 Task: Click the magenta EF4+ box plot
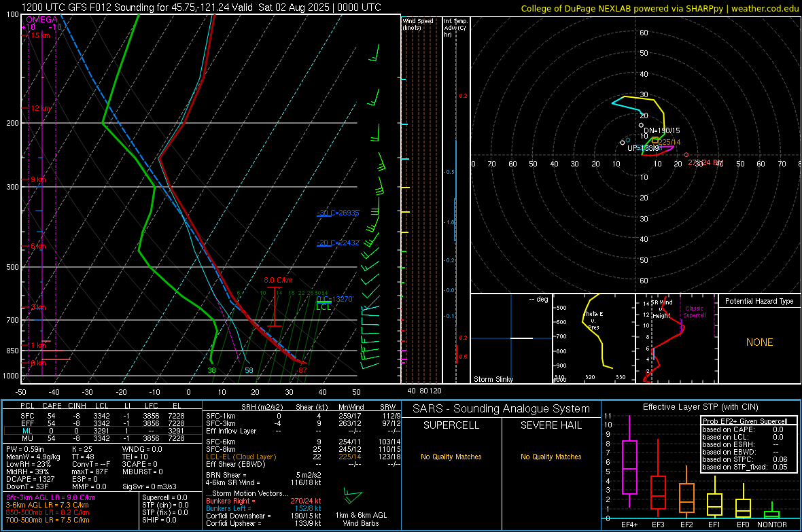[629, 461]
